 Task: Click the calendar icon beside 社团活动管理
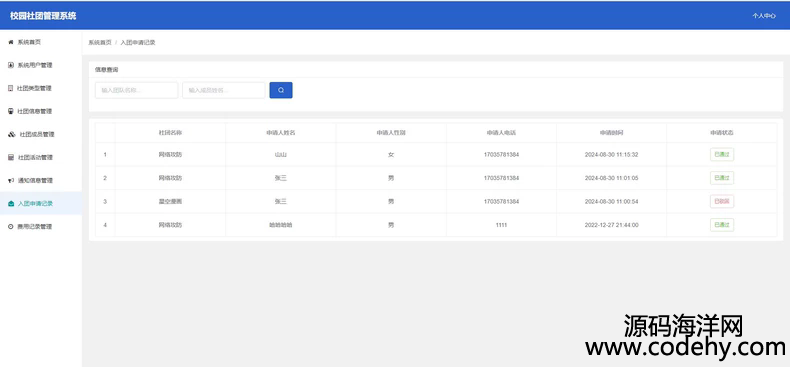[11, 157]
